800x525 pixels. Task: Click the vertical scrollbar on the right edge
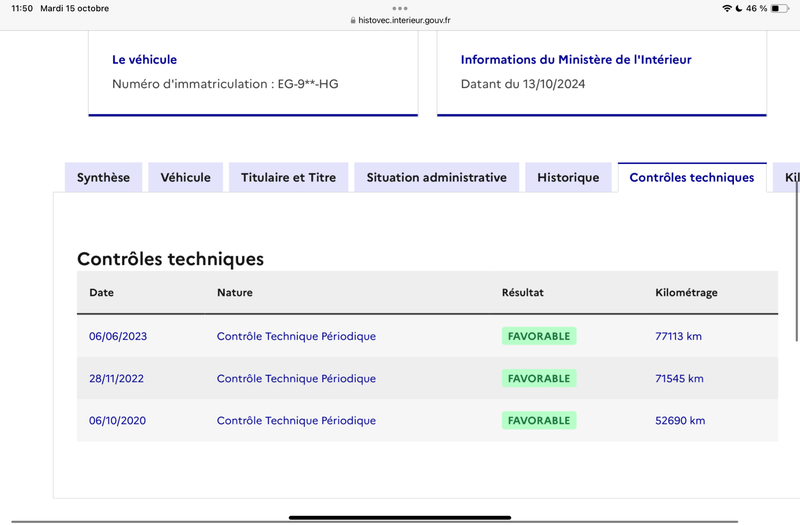796,260
